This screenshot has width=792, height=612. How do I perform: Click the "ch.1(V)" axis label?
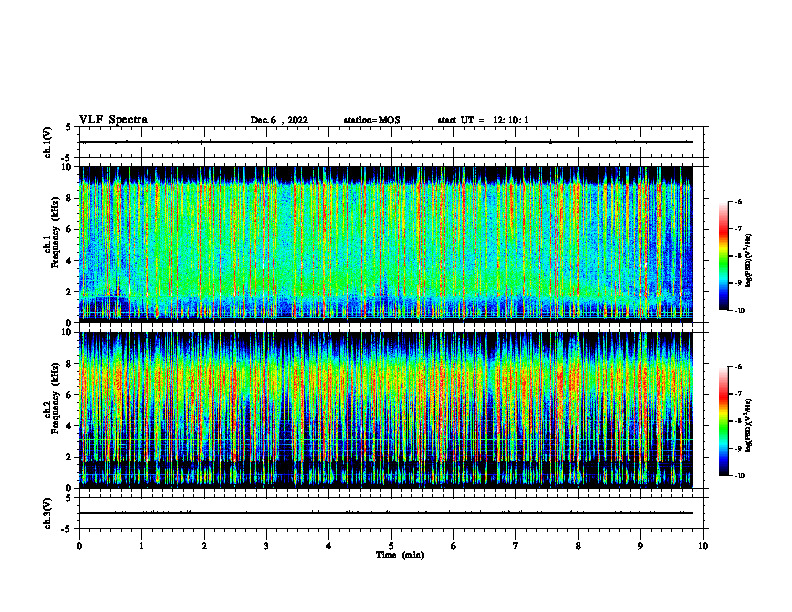click(x=48, y=142)
